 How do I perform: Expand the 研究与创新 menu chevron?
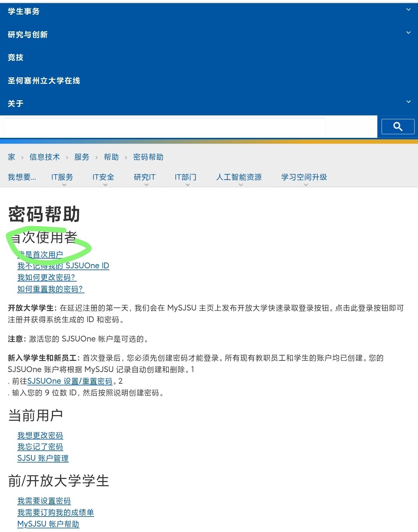(x=408, y=33)
